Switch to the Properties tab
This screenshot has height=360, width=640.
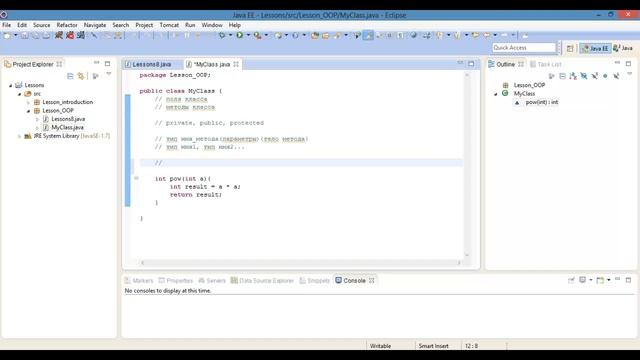click(176, 280)
